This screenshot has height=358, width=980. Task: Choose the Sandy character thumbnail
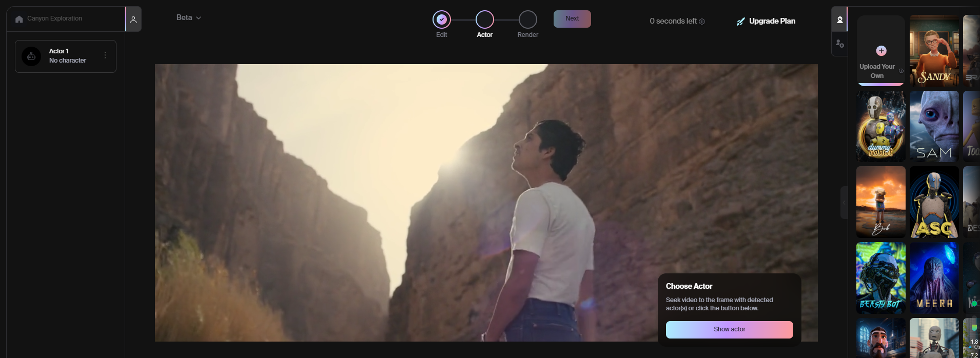click(934, 50)
